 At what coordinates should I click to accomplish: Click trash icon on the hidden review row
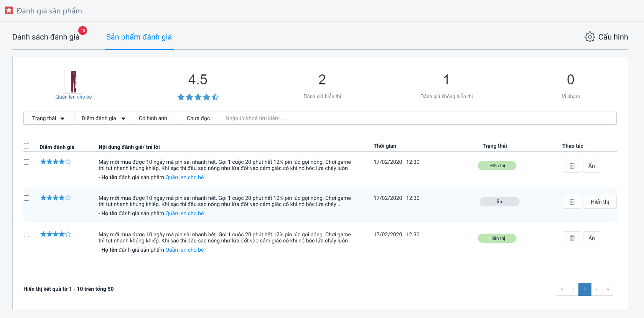(x=572, y=202)
